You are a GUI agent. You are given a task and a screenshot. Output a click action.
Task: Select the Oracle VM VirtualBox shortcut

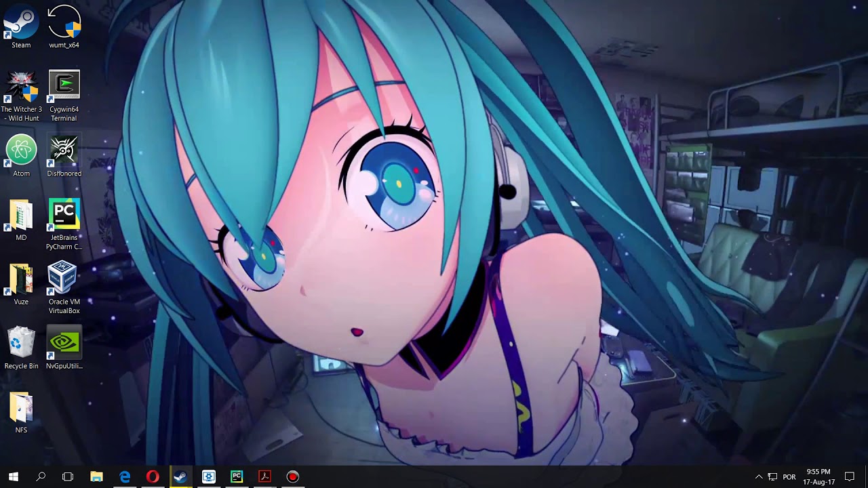click(64, 288)
